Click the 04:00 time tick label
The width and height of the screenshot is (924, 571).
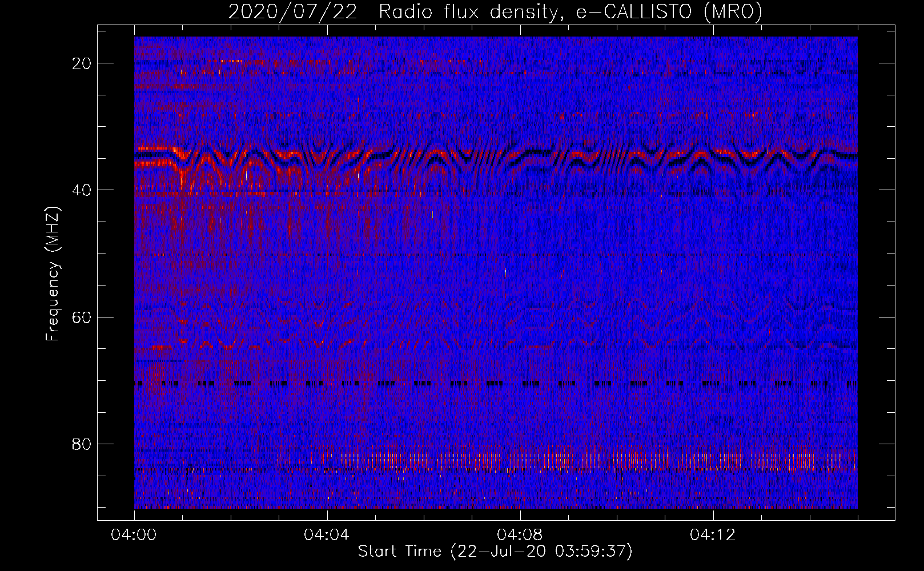pyautogui.click(x=134, y=535)
